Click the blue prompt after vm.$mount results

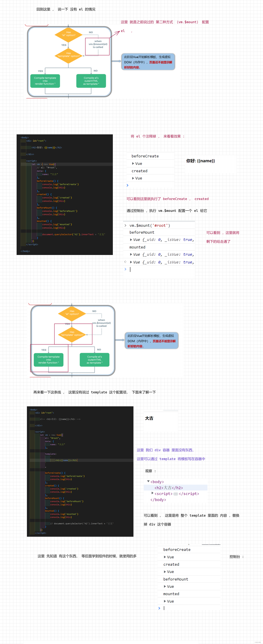[x=126, y=269]
